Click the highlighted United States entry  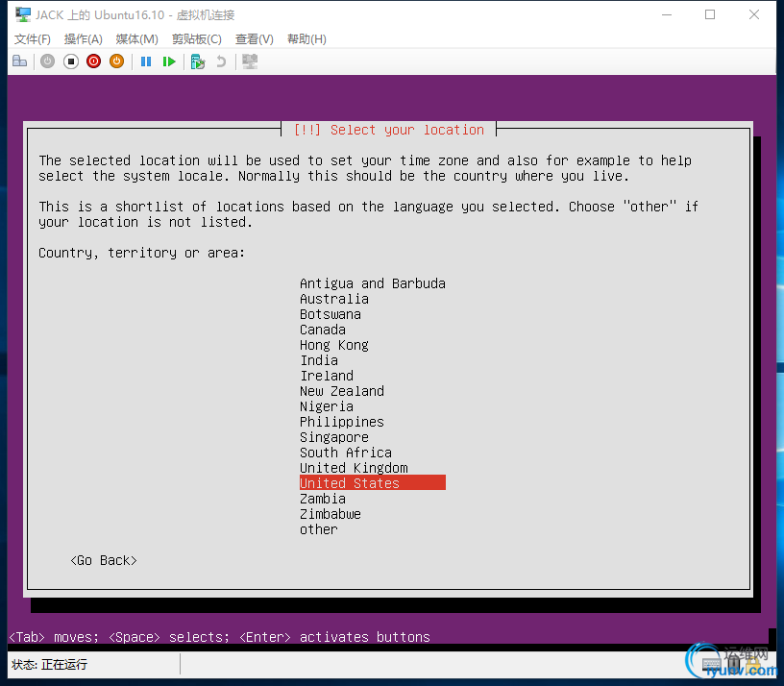[x=373, y=483]
